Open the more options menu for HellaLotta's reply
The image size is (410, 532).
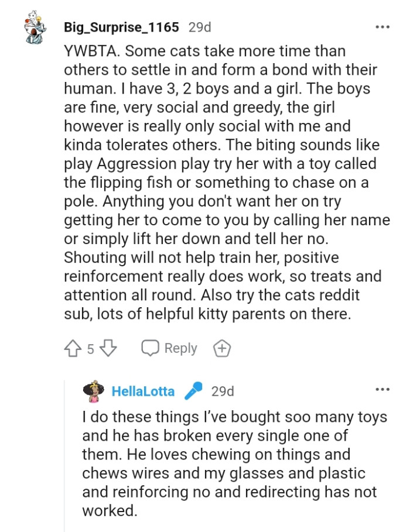coord(382,390)
